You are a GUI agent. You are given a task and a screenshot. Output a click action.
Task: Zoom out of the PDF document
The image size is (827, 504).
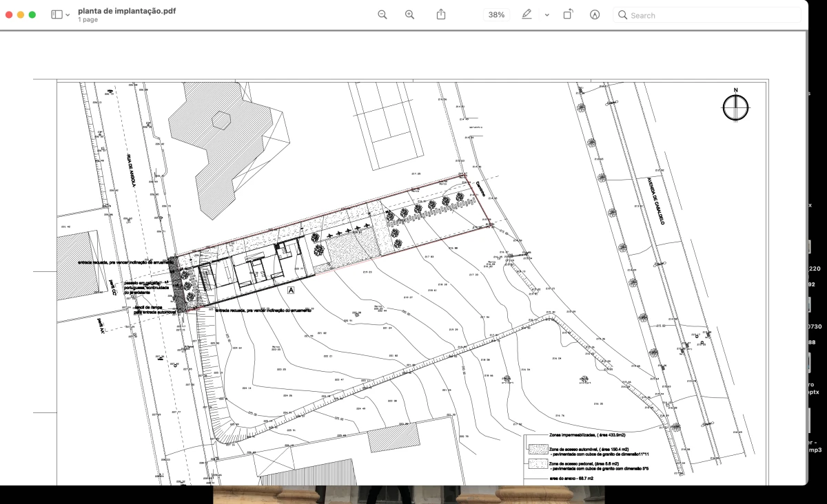click(x=382, y=14)
